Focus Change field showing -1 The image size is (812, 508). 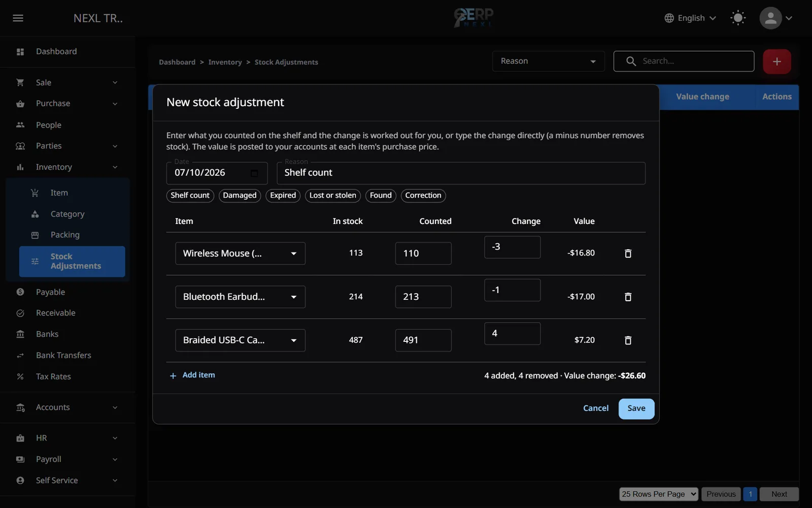[512, 290]
